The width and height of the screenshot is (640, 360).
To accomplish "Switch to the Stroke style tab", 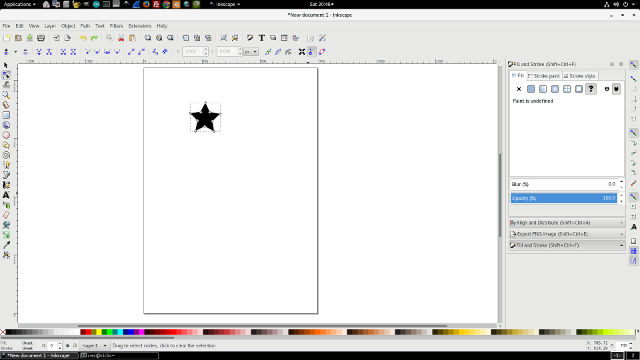I will tap(580, 76).
